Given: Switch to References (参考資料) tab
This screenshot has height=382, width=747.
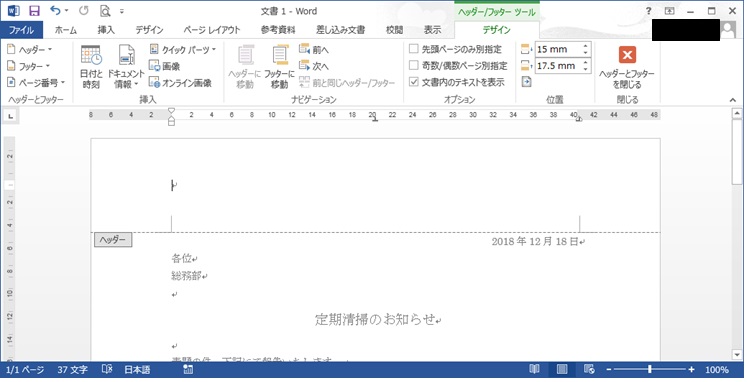Looking at the screenshot, I should pyautogui.click(x=278, y=30).
